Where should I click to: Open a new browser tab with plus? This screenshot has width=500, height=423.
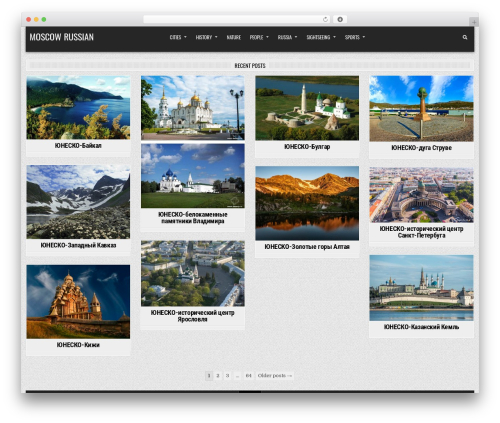(474, 22)
